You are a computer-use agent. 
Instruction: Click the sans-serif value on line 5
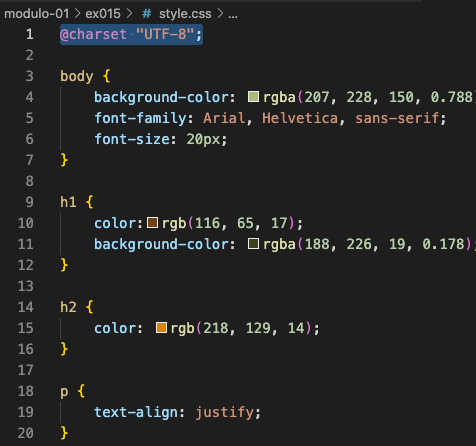pos(397,118)
